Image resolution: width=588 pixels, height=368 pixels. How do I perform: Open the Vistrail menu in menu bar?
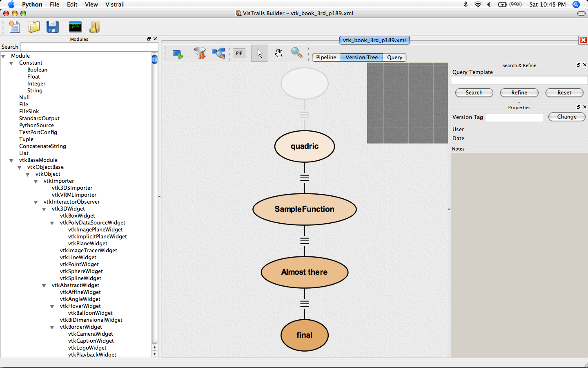pos(115,4)
